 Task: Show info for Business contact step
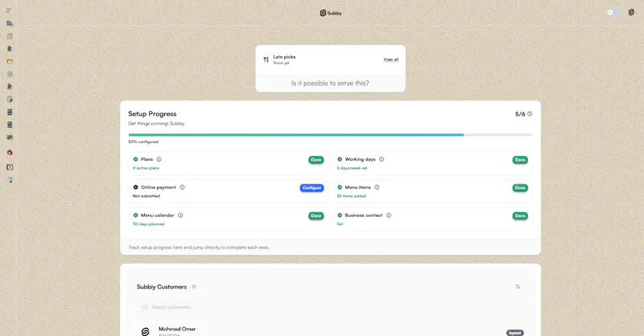389,215
